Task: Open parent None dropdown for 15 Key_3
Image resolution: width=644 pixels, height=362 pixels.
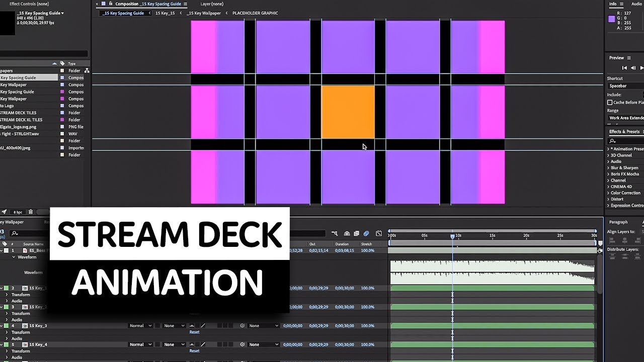Action: point(264,326)
